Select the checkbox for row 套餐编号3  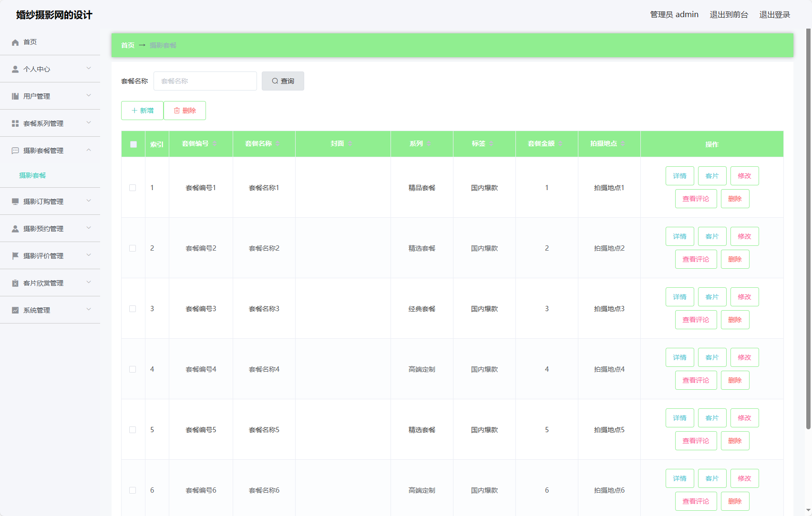point(133,309)
